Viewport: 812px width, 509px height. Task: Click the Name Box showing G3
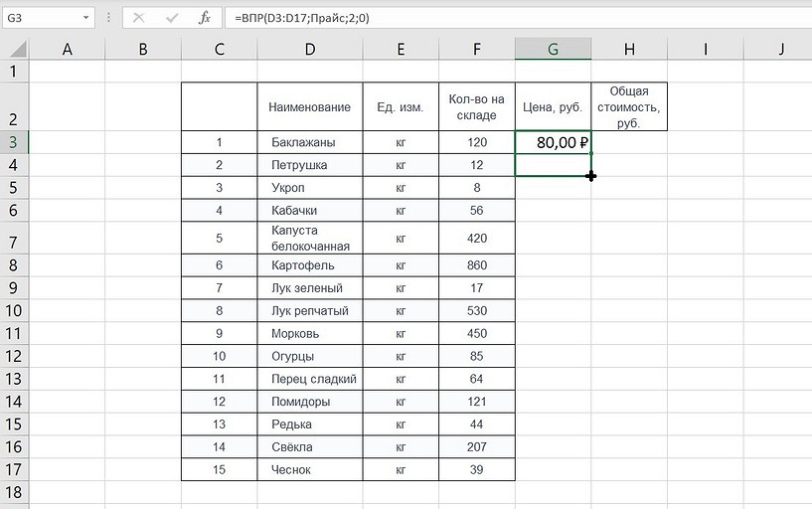[x=40, y=18]
